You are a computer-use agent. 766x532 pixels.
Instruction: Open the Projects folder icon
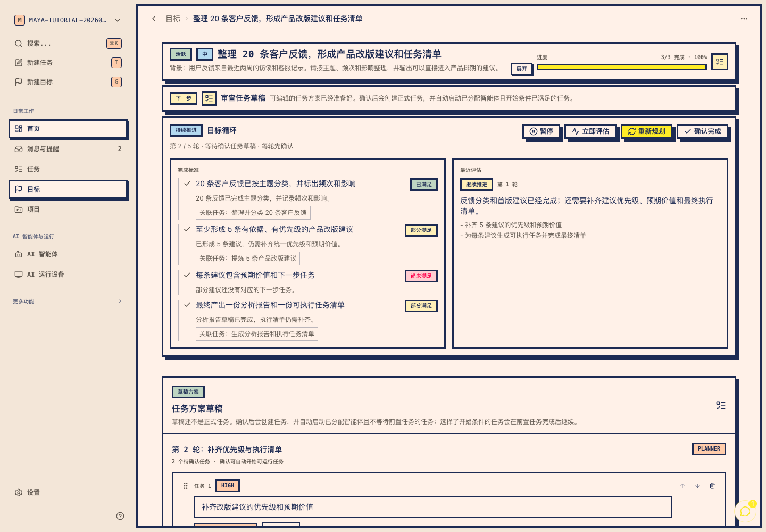tap(19, 210)
